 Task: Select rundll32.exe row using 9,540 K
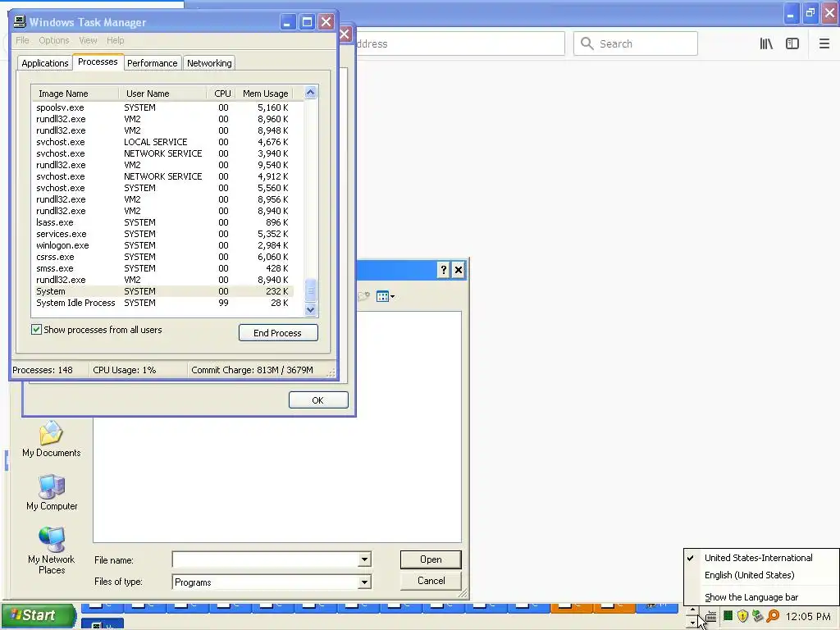(162, 165)
